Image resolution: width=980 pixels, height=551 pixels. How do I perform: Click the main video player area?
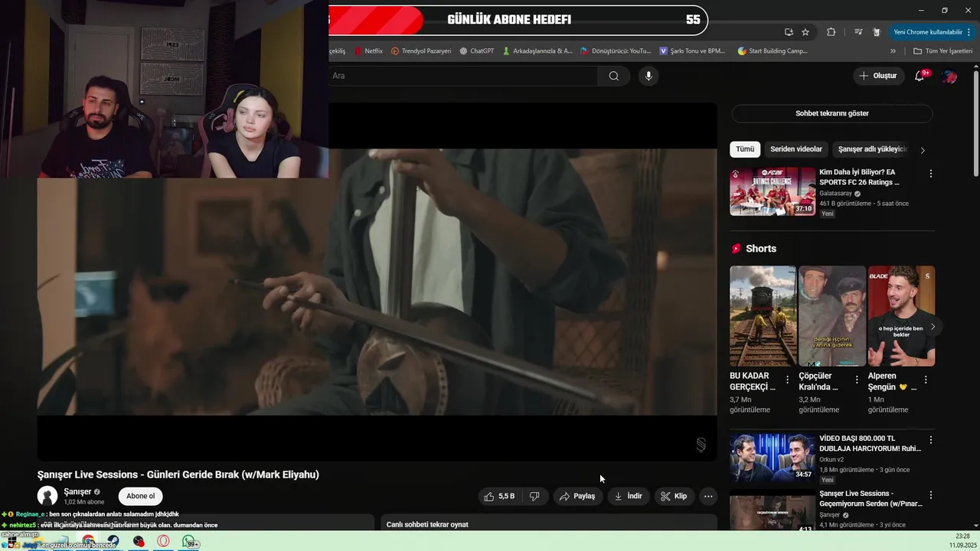pyautogui.click(x=377, y=282)
